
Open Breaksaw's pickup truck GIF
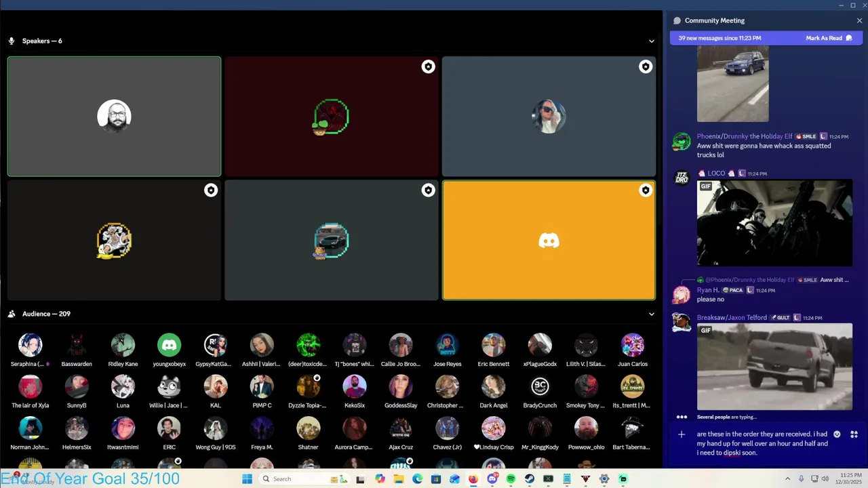click(x=774, y=367)
